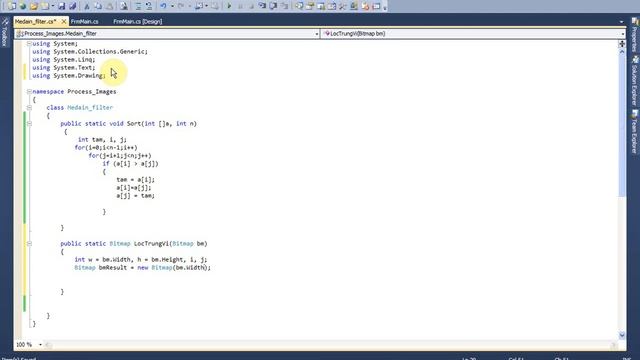This screenshot has width=640, height=360.
Task: Open toolbar options arrow at toolbar end
Action: 385,7
